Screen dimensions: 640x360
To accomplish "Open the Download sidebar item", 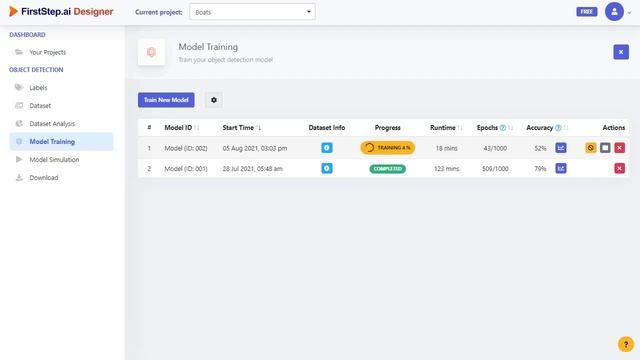I will click(x=44, y=178).
